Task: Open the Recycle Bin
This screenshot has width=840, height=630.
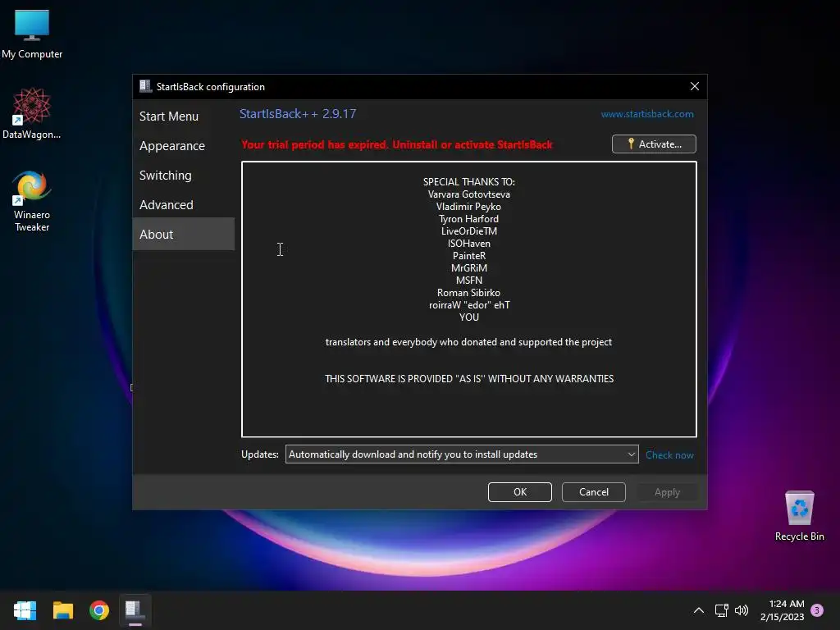Action: pos(799,516)
